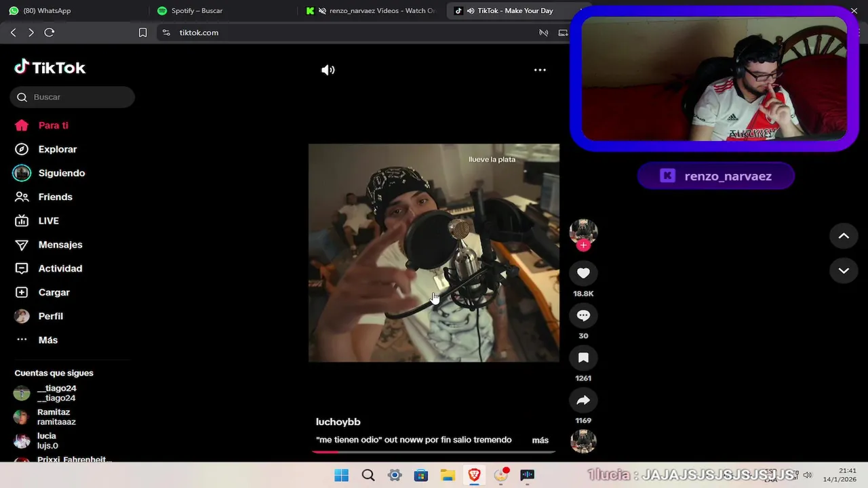Click the "lluvee la plata" video overlay text
Screen dimensions: 868x488
pyautogui.click(x=492, y=159)
